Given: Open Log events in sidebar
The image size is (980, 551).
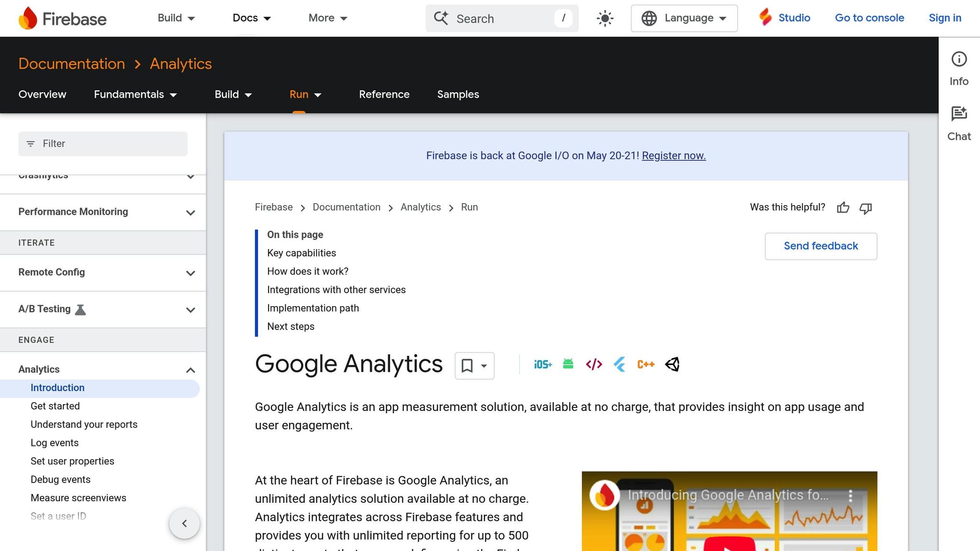Looking at the screenshot, I should (x=55, y=443).
